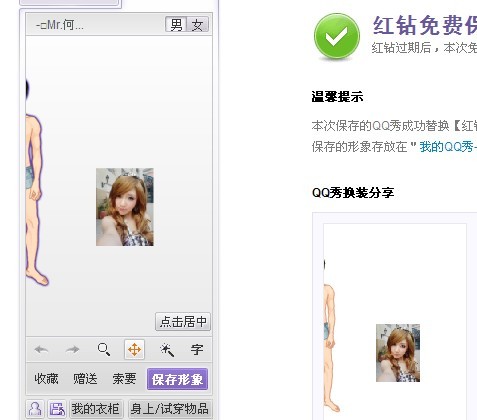Click the 本次保存的QQ秀成功替换 sentence
Viewport: 477px width, 420px height.
point(394,126)
